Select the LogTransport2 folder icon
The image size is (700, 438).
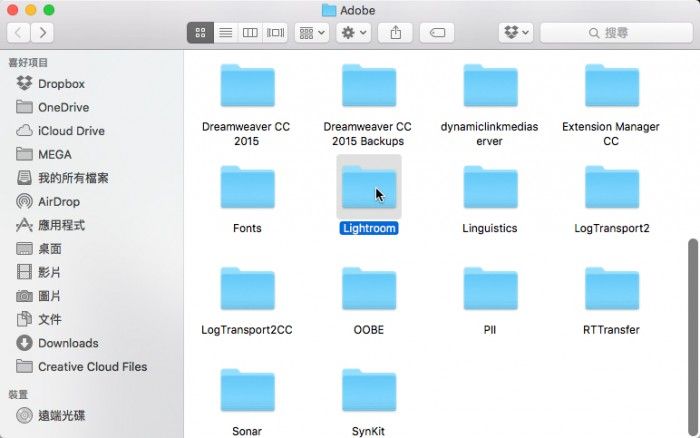click(612, 187)
